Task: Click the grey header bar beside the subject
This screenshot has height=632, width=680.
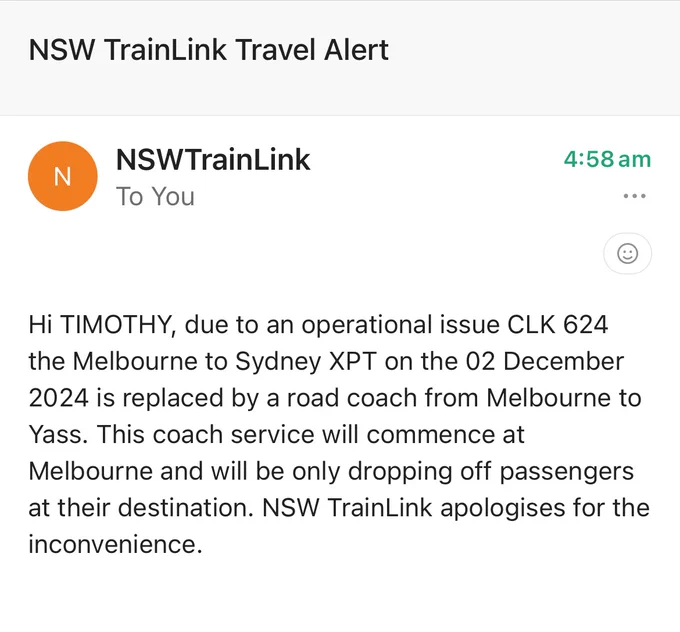Action: 533,56
